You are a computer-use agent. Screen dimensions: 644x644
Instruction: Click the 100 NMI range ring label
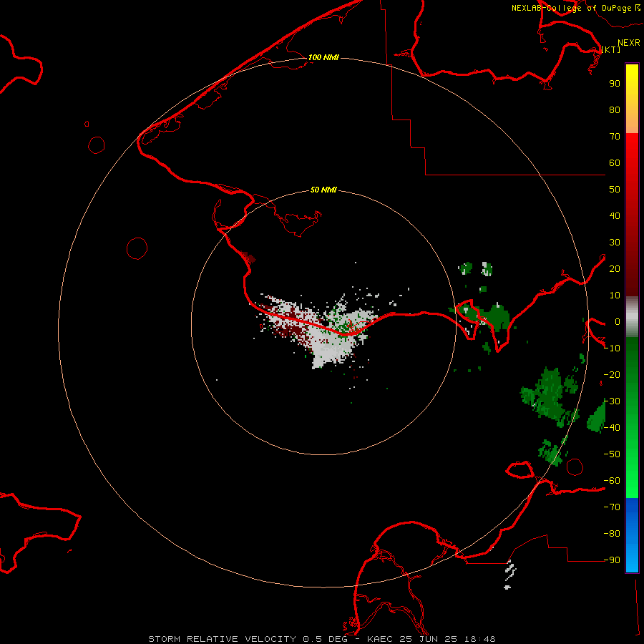coord(323,57)
